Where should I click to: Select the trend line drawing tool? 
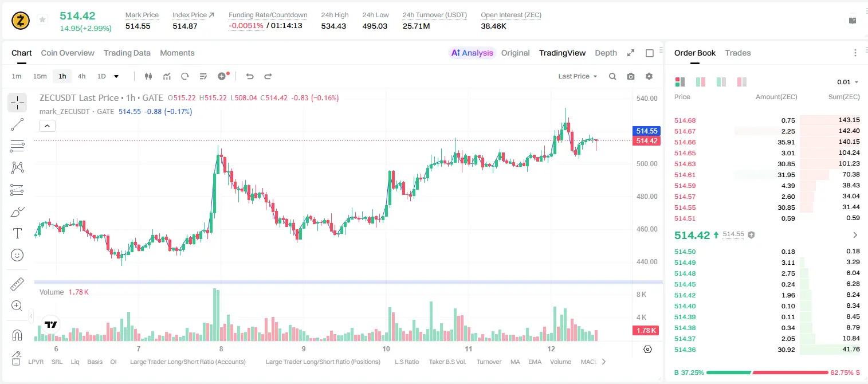tap(17, 124)
